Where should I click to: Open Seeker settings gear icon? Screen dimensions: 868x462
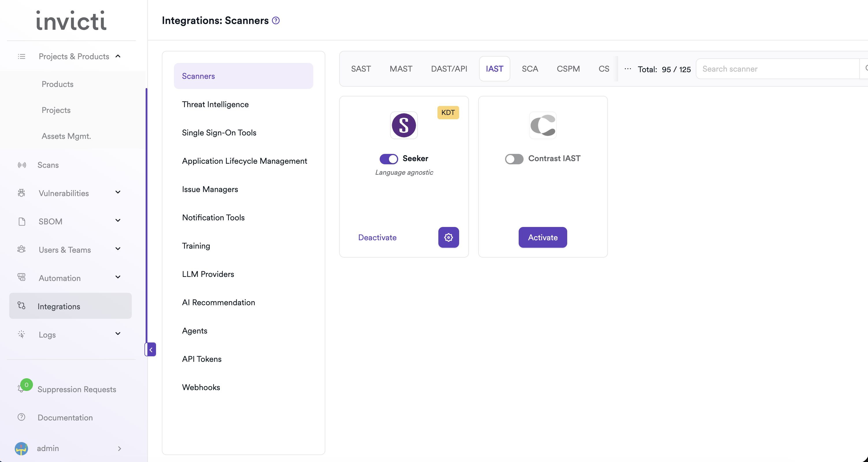coord(448,237)
